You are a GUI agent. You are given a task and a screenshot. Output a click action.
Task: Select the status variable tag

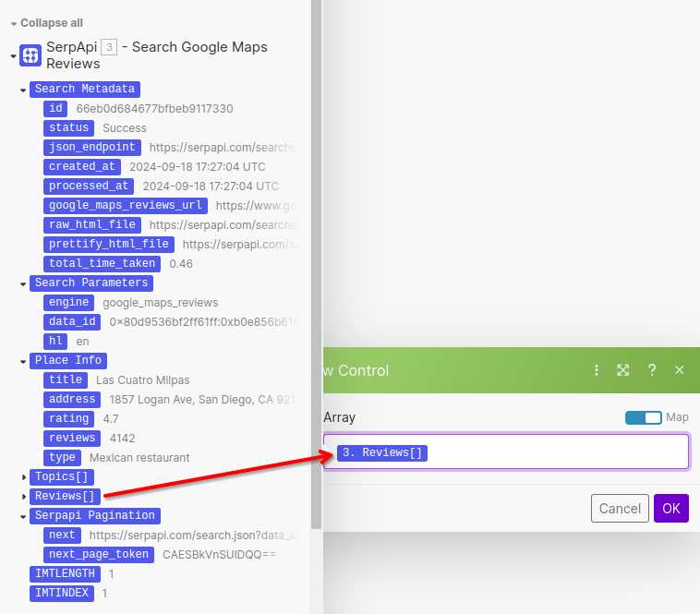[68, 128]
